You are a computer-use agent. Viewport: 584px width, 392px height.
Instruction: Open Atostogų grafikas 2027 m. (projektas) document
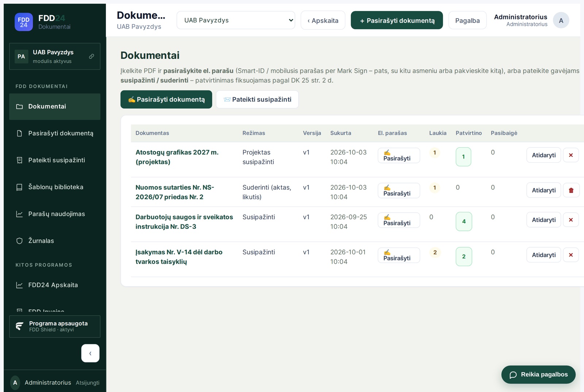pos(177,157)
